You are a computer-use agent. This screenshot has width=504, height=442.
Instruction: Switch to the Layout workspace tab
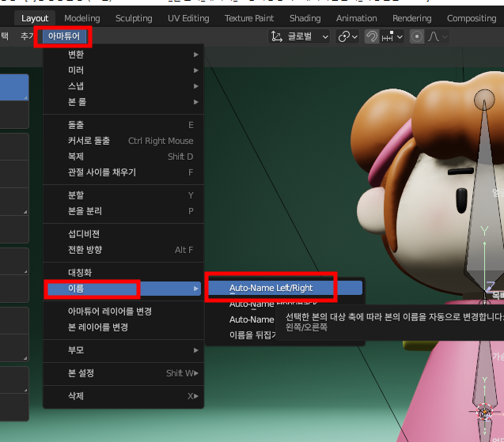35,18
